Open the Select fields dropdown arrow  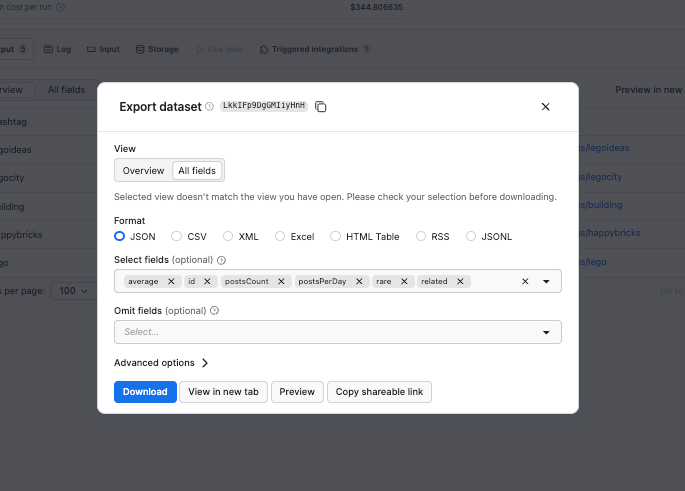[x=546, y=281]
